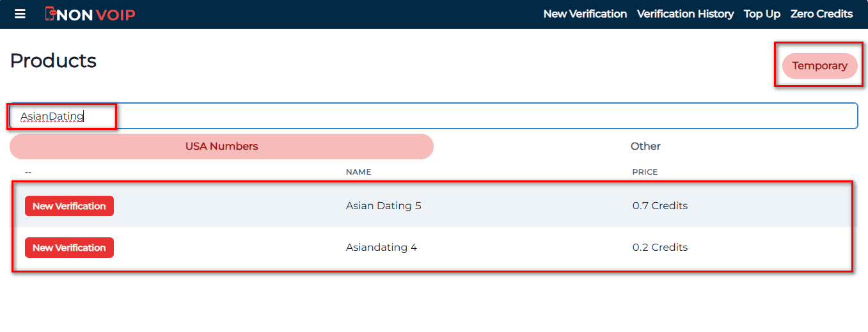Click the Asiandating 4 name cell
Image resolution: width=868 pixels, height=332 pixels.
381,248
